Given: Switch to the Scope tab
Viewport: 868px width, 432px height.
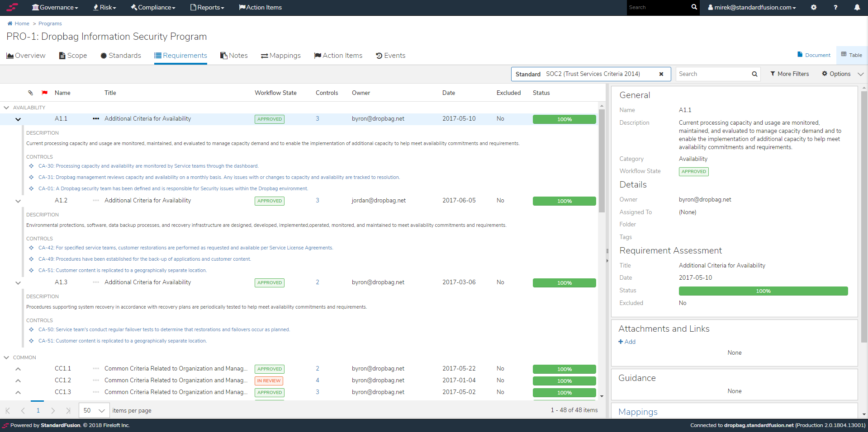Looking at the screenshot, I should [73, 56].
